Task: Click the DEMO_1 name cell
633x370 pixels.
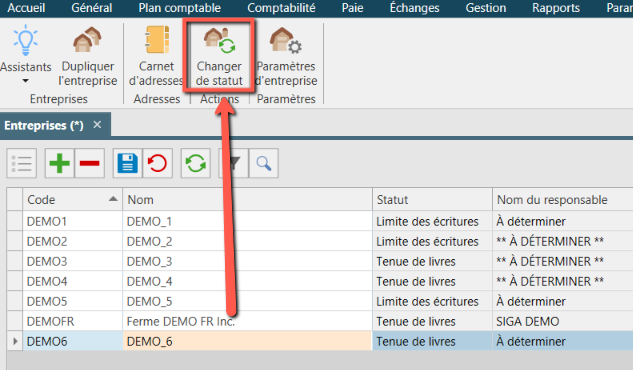Action: (x=247, y=221)
